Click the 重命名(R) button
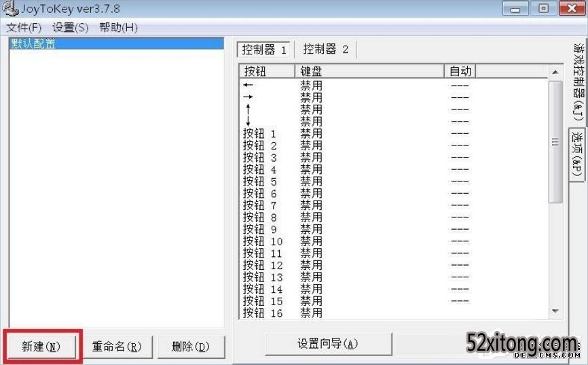Viewport: 588px width, 365px height. (117, 346)
